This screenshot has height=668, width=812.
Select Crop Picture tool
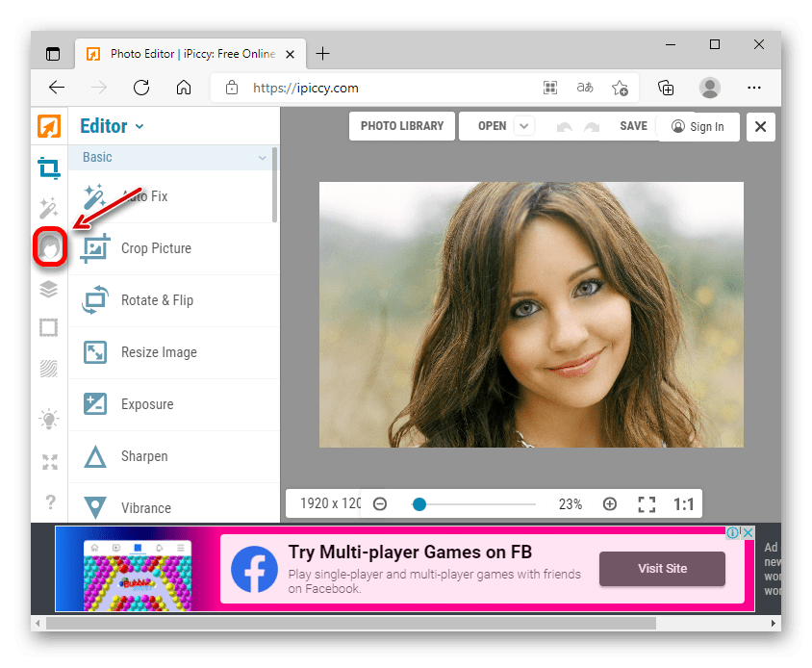(x=174, y=248)
